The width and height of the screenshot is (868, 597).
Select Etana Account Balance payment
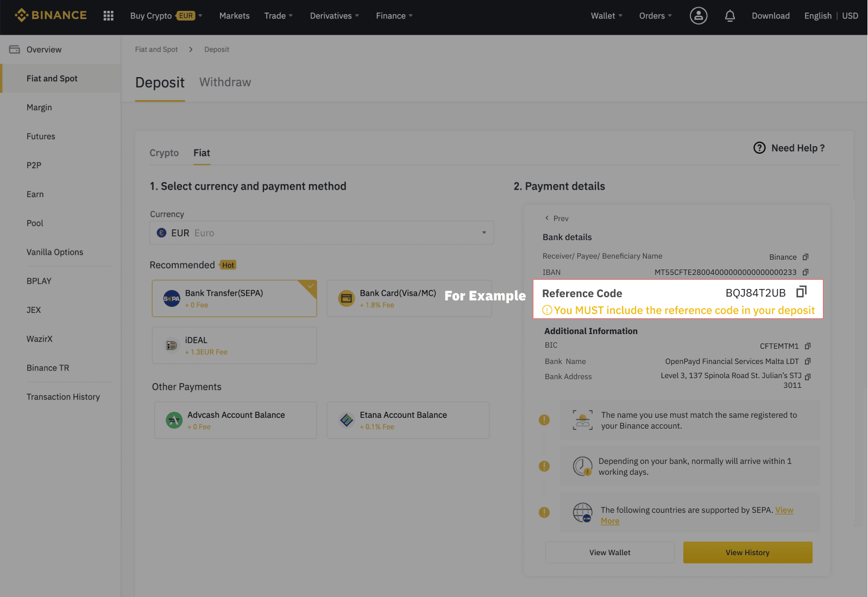click(408, 420)
